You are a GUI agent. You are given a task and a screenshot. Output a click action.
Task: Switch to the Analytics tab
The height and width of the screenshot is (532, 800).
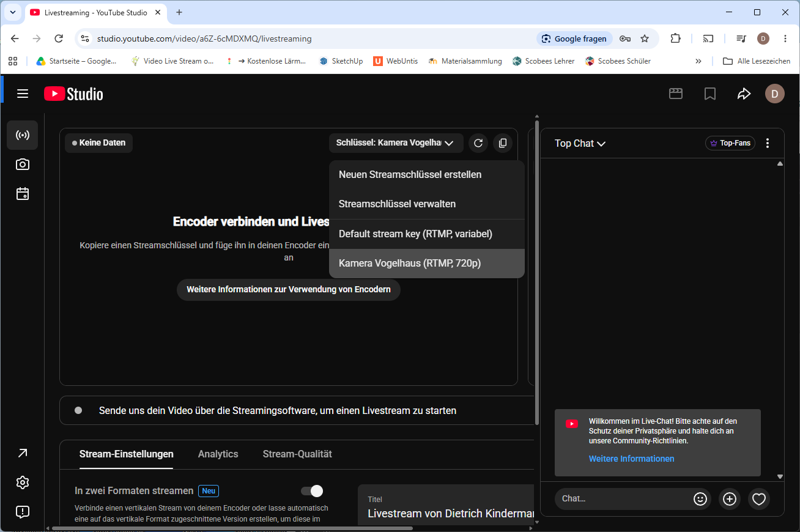click(x=218, y=454)
